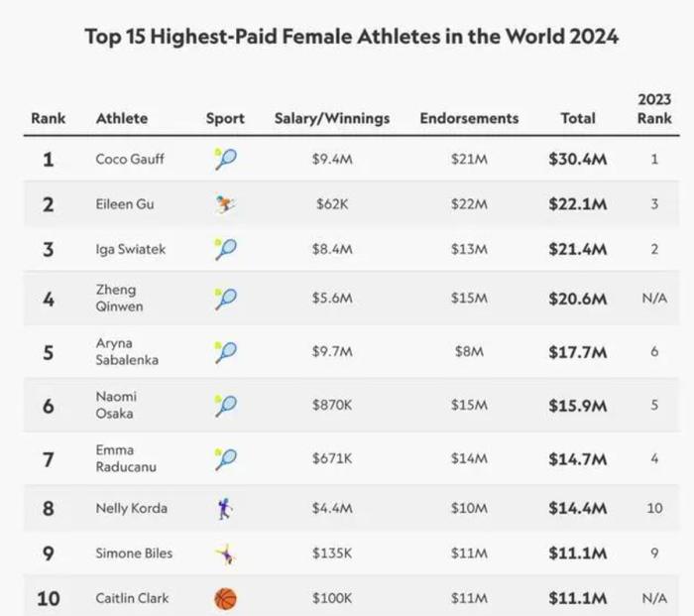The image size is (694, 616).
Task: Click Coco Gauff's $30.4M total
Action: coord(577,159)
